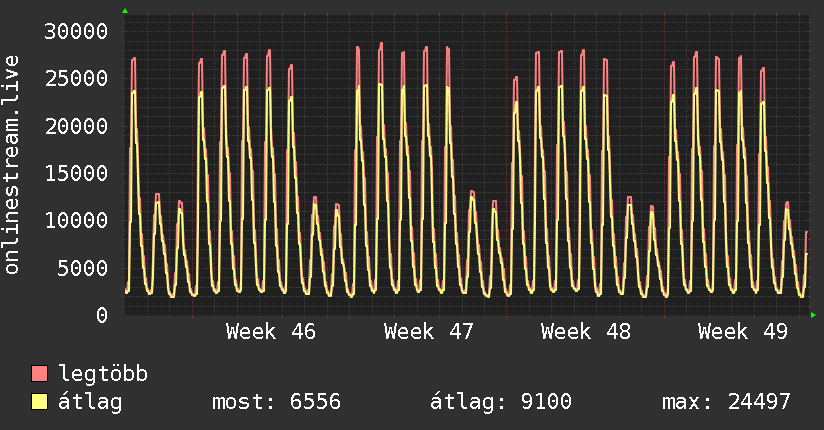Image resolution: width=824 pixels, height=430 pixels.
Task: Click the Week 46 axis label
Action: point(271,331)
